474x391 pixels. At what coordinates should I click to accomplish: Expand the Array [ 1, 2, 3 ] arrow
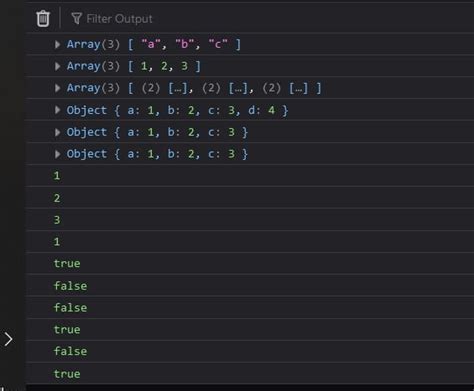pos(57,66)
